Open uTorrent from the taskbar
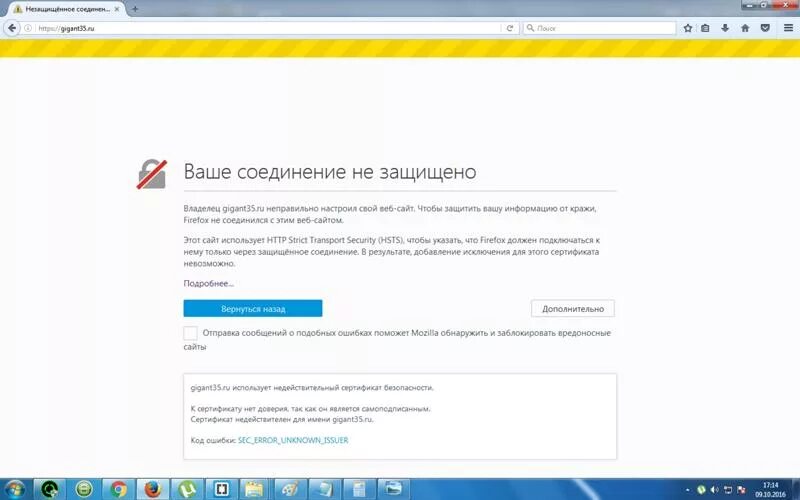800x500 pixels. coord(187,489)
